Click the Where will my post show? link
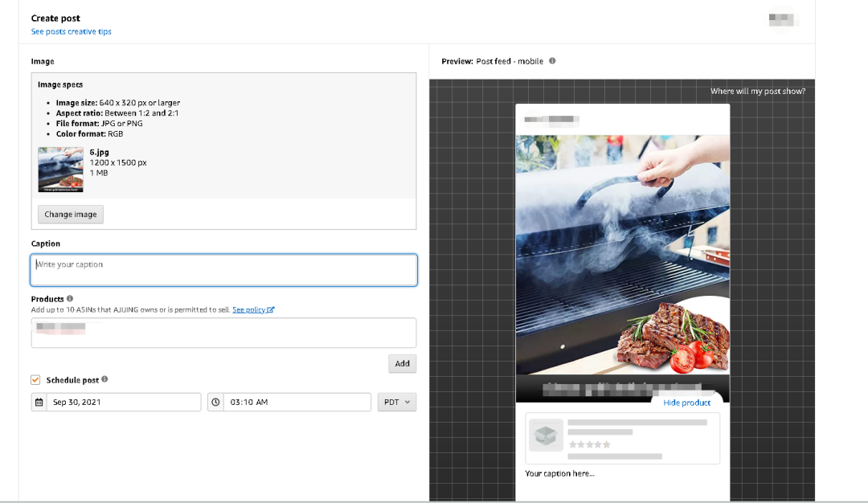The height and width of the screenshot is (503, 868). (757, 92)
